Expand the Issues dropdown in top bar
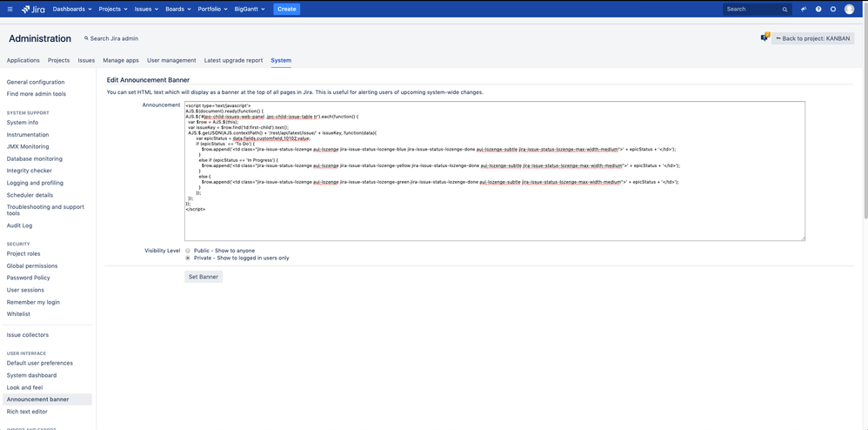 (x=146, y=9)
